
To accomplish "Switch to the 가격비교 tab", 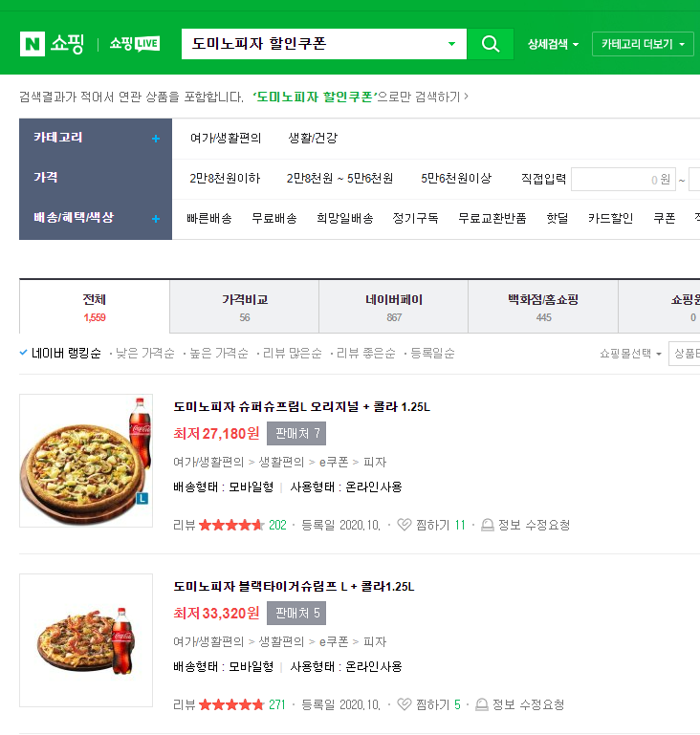I will pyautogui.click(x=244, y=307).
